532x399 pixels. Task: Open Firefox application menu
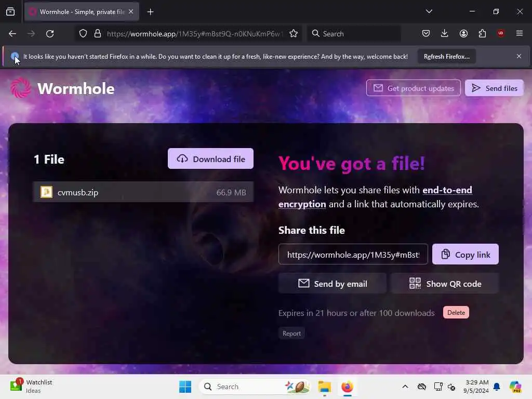[x=520, y=33]
